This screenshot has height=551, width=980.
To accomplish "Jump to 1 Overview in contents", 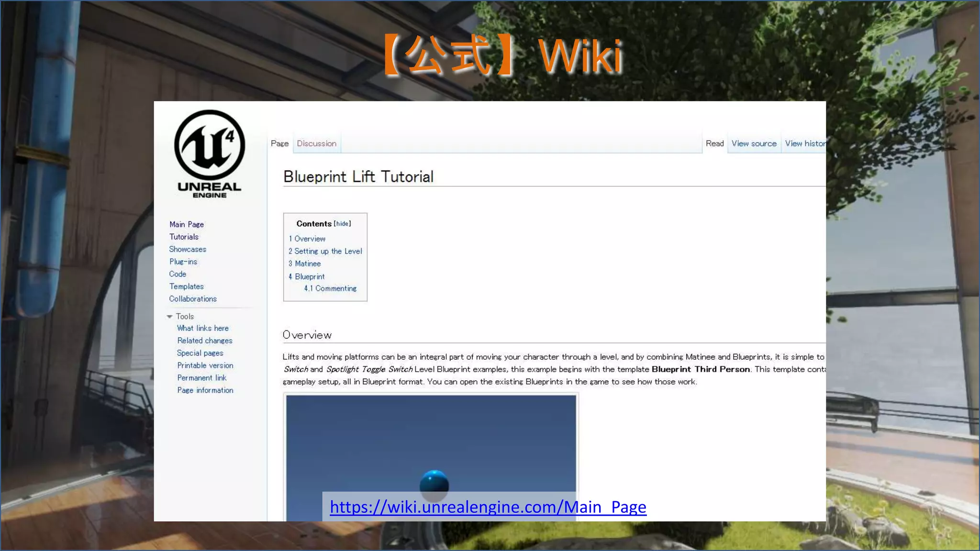I will pos(307,239).
